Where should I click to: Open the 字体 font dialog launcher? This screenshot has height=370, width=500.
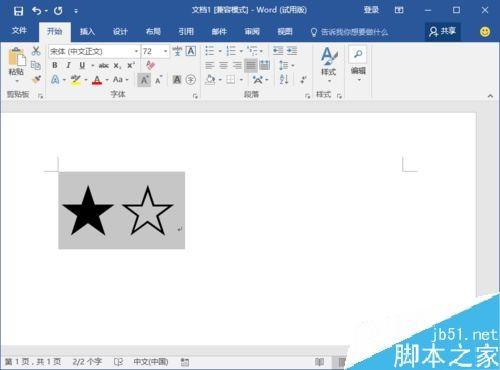[195, 96]
